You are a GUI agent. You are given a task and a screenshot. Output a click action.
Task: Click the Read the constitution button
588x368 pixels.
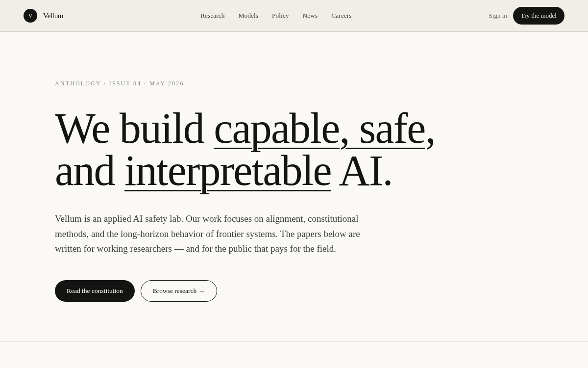(x=95, y=291)
